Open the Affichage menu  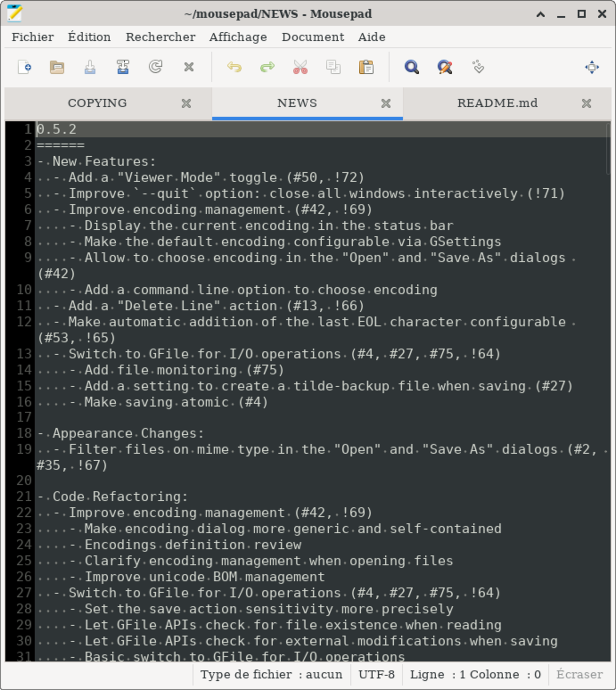click(x=238, y=37)
